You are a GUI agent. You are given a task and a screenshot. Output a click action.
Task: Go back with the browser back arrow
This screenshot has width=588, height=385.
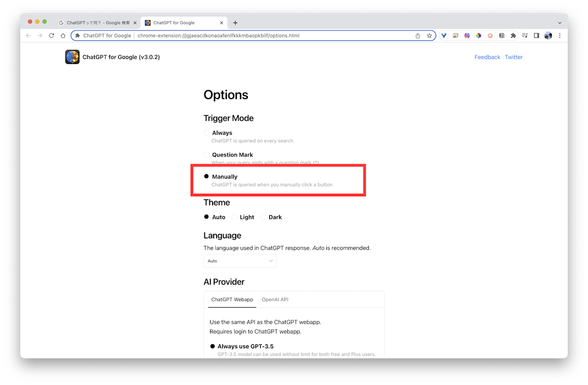point(28,36)
